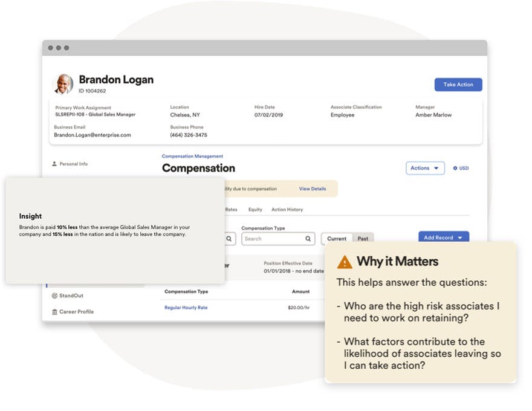The height and width of the screenshot is (411, 532).
Task: Click the search magnifier in Compensation Type field
Action: [308, 239]
